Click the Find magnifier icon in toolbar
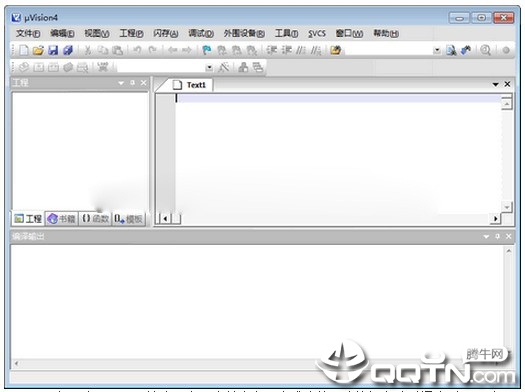The height and width of the screenshot is (392, 525). (x=485, y=50)
